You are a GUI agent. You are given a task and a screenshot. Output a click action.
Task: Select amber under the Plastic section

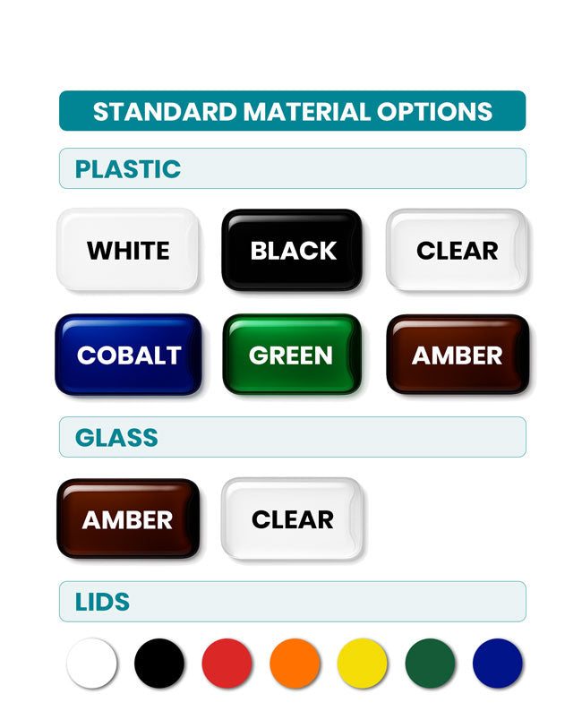click(x=457, y=355)
